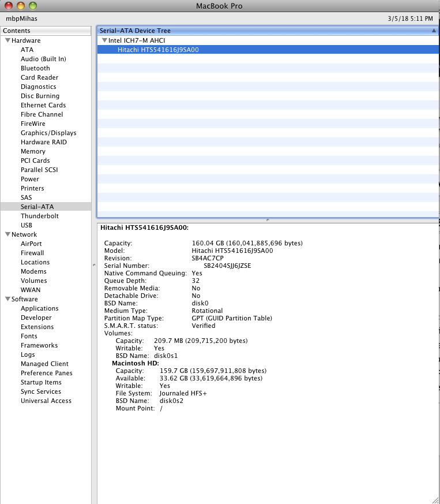Collapse the Intel ICH7-M AHCI tree node

coord(104,40)
